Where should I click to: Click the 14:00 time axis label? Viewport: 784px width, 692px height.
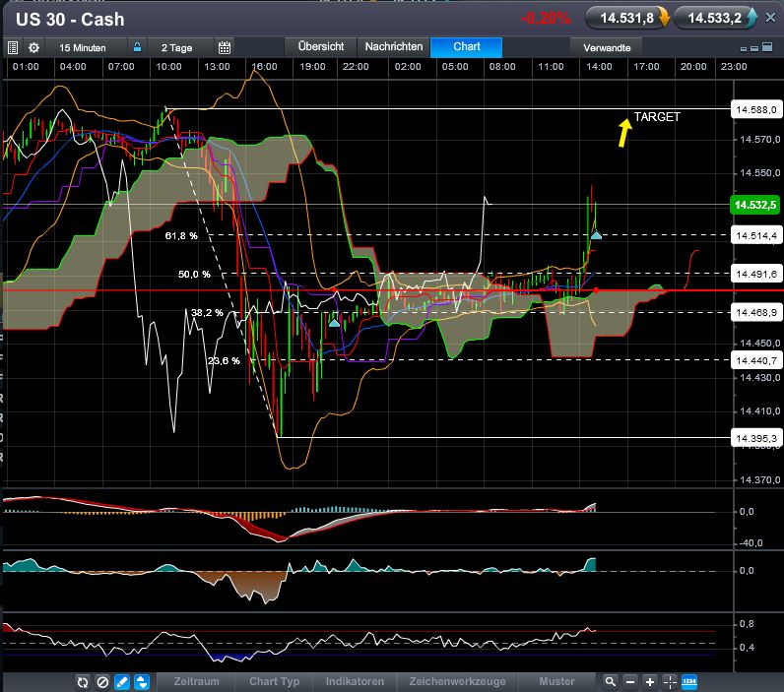599,67
